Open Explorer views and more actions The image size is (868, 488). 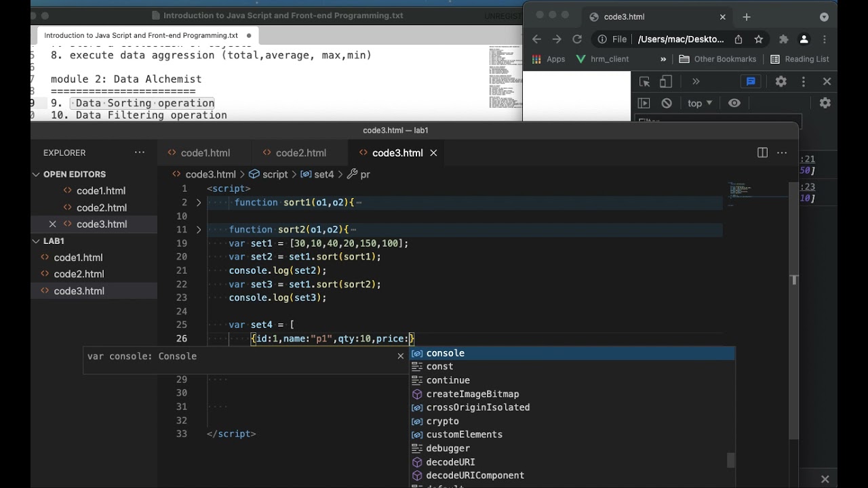click(x=140, y=152)
